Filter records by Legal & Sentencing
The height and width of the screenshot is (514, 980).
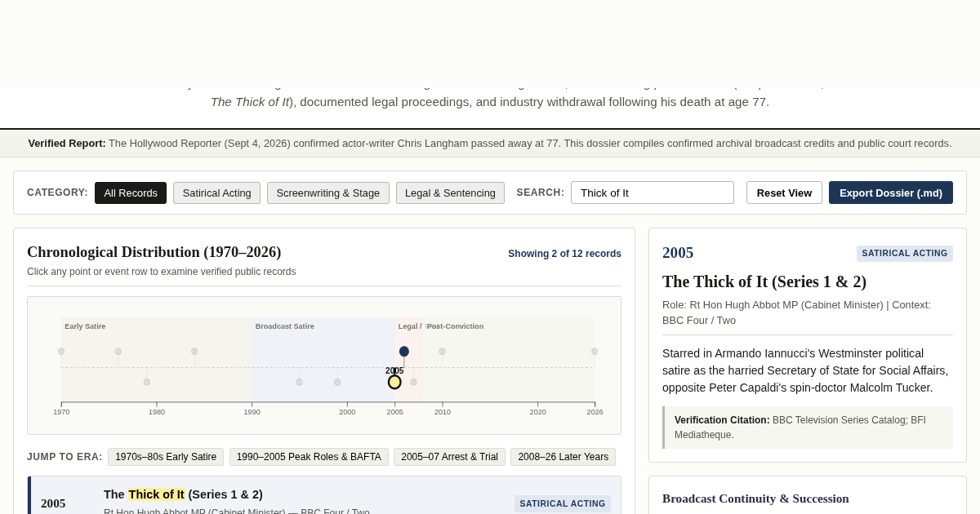click(x=450, y=193)
